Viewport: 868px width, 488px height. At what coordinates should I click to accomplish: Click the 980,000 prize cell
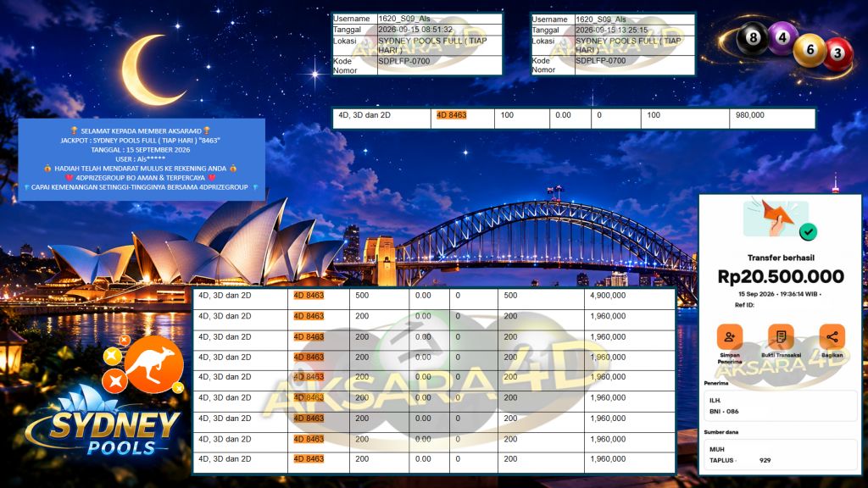[771, 118]
